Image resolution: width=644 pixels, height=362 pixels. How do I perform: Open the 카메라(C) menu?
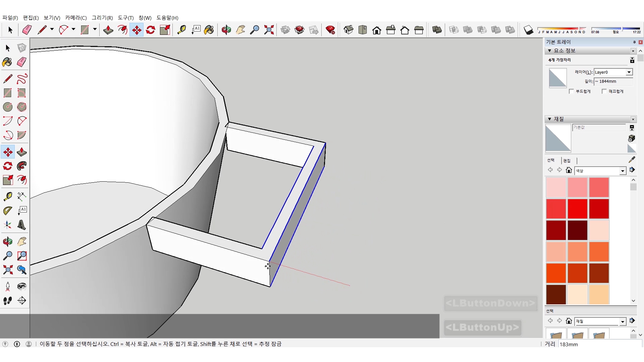[76, 18]
